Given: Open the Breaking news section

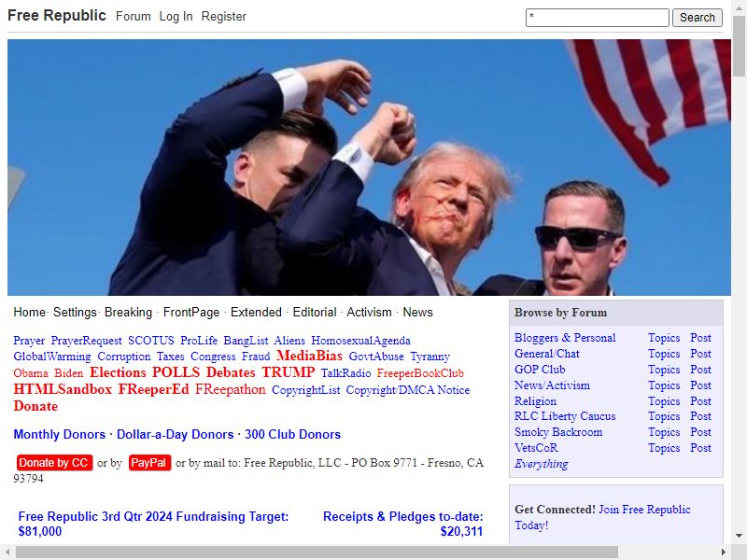Looking at the screenshot, I should [x=128, y=313].
